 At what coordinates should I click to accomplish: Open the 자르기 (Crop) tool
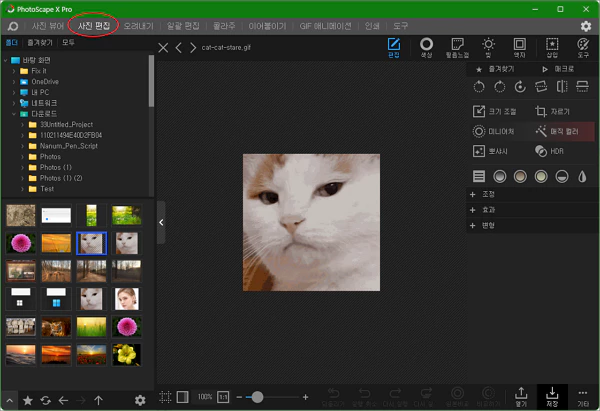(x=553, y=111)
